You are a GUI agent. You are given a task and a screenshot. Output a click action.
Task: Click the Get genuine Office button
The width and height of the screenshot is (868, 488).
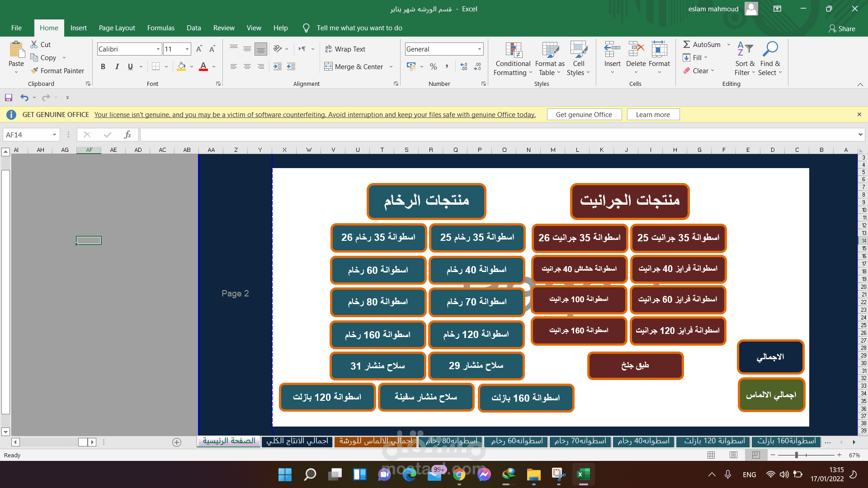click(x=584, y=115)
